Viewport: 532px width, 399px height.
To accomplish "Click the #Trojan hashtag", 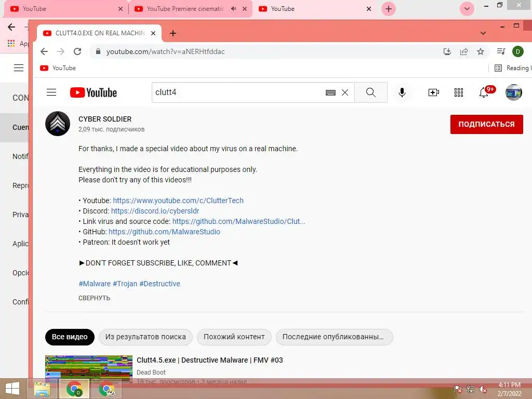I will point(125,284).
